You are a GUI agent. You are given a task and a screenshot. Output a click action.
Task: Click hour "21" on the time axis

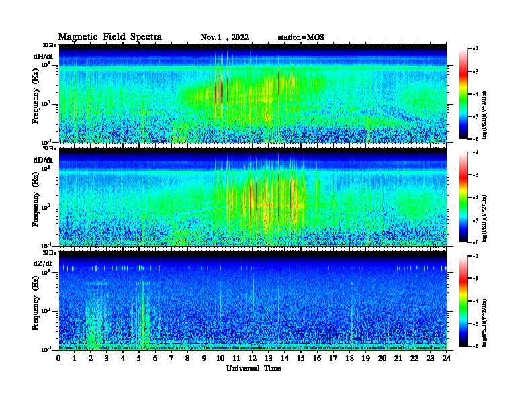point(398,358)
